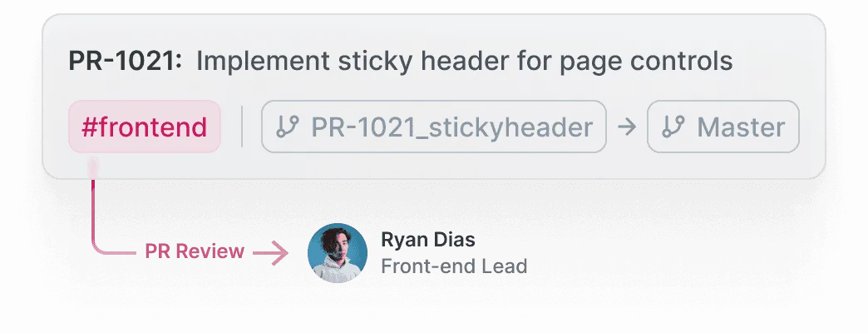Click the git branch icon beside PR-1021_stickyheader
Screen dimensions: 868x333
288,127
